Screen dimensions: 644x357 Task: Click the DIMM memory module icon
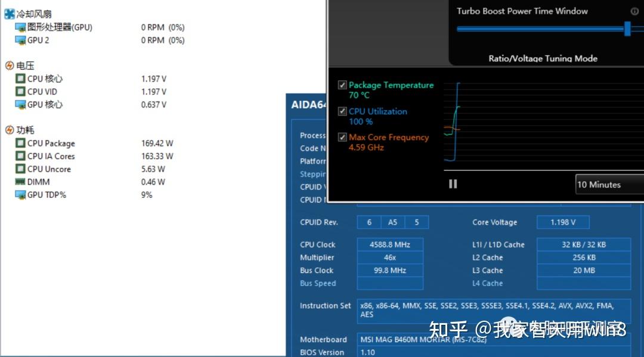[20, 181]
